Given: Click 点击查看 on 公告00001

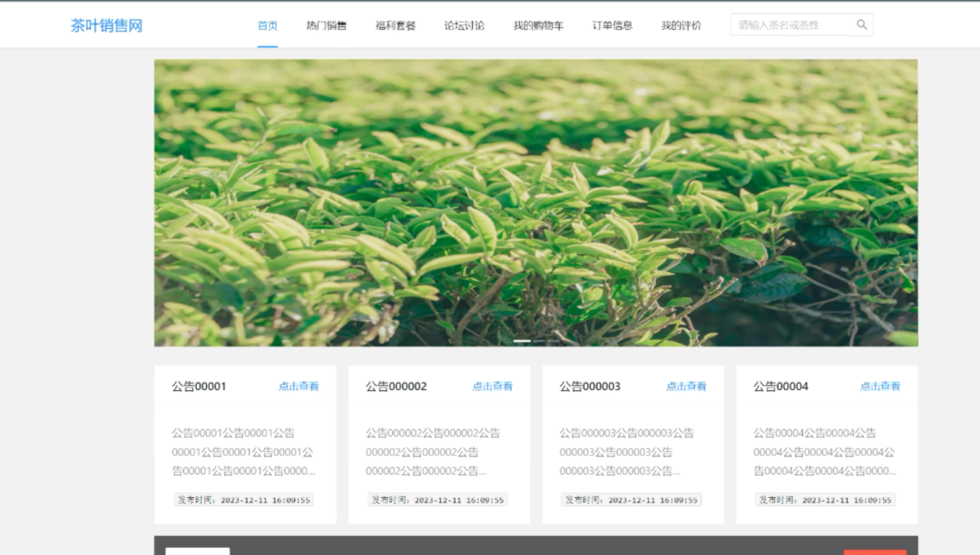Looking at the screenshot, I should [299, 385].
